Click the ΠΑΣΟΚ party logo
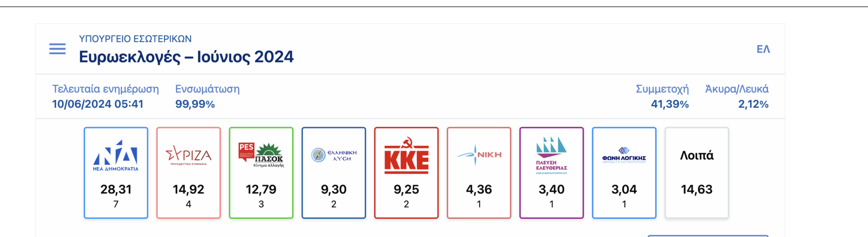Viewport: 868px width, 237px height. (261, 155)
